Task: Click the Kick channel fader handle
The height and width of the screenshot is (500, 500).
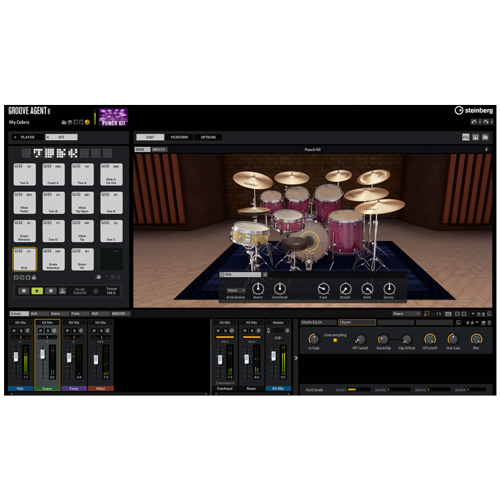Action: [x=16, y=357]
